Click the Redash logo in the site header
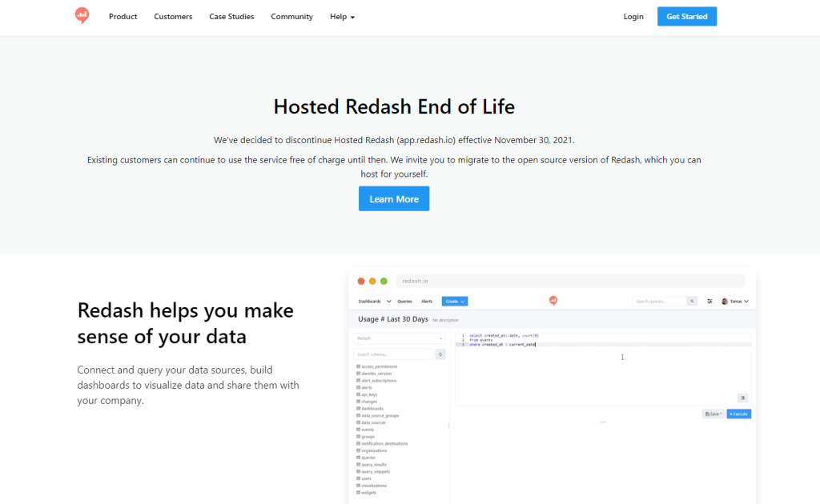Viewport: 820px width, 504px height. [x=82, y=16]
